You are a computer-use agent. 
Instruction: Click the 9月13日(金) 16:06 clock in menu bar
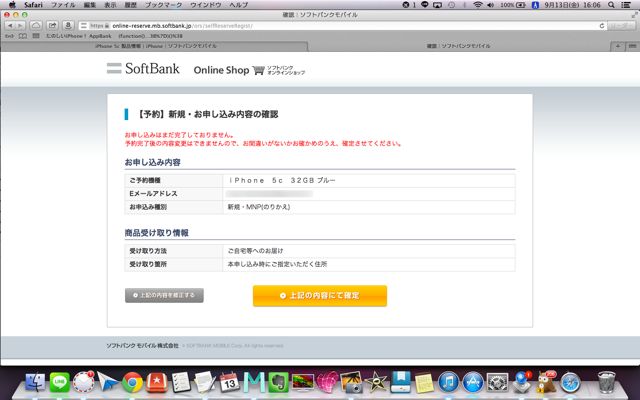click(x=572, y=5)
